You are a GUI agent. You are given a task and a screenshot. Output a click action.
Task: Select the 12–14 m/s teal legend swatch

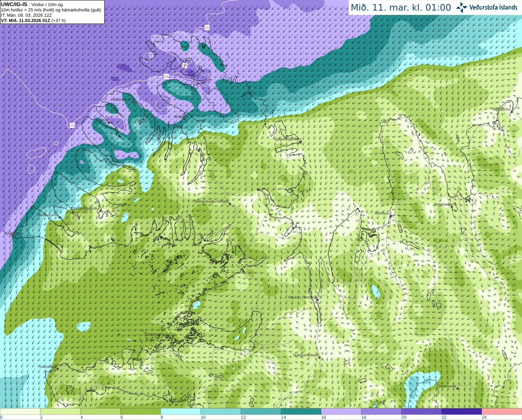(x=261, y=411)
